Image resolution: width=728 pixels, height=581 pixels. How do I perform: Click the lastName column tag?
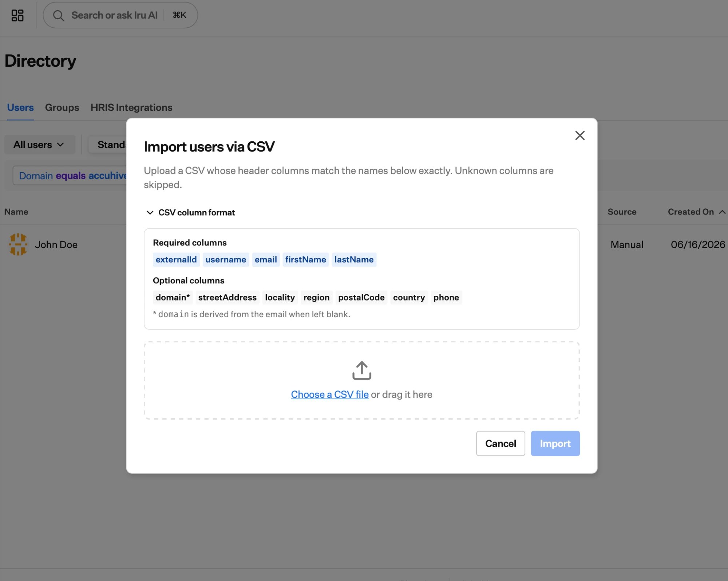pyautogui.click(x=354, y=260)
